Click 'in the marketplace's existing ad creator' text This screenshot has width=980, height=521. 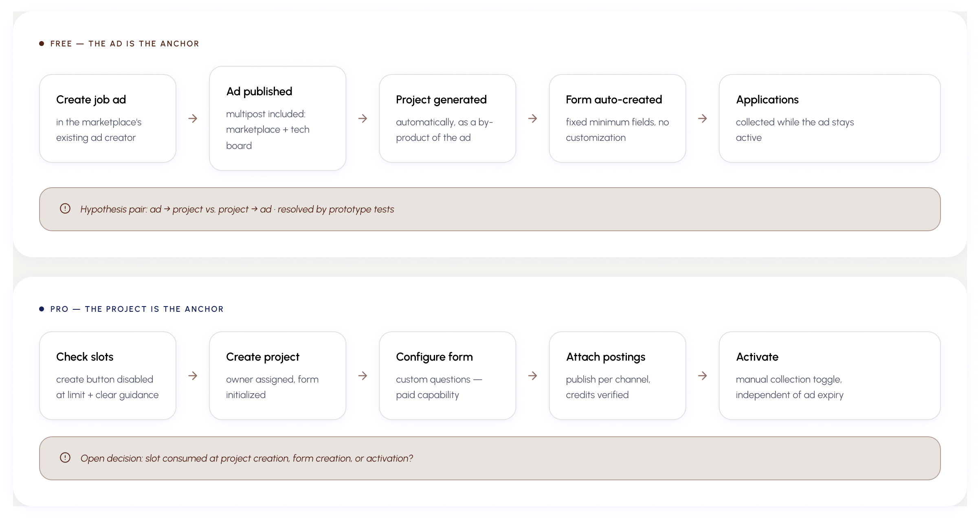click(x=99, y=130)
